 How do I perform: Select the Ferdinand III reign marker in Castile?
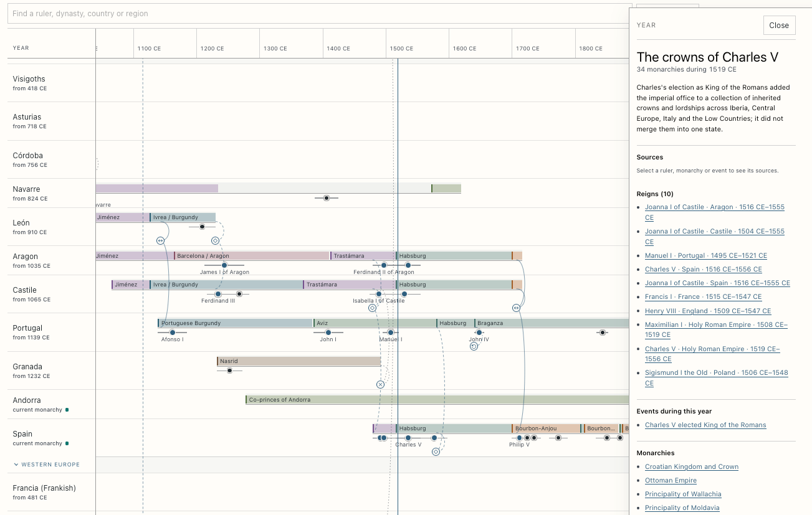pyautogui.click(x=218, y=294)
